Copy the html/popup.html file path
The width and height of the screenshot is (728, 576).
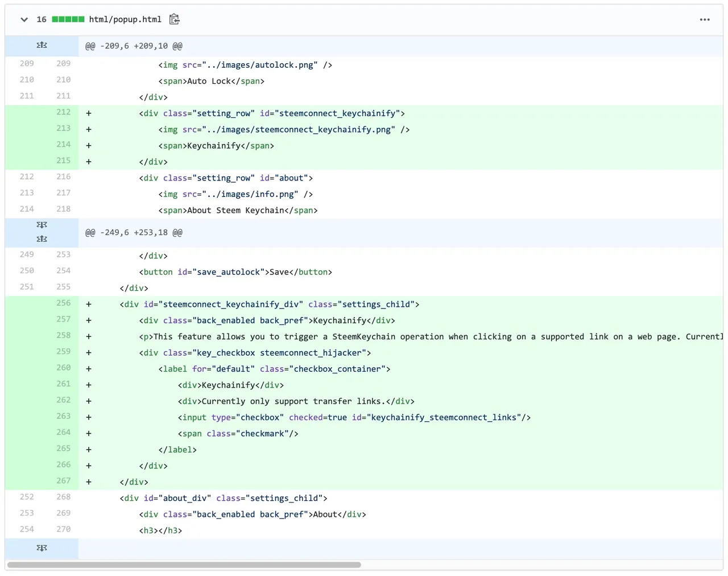coord(175,19)
